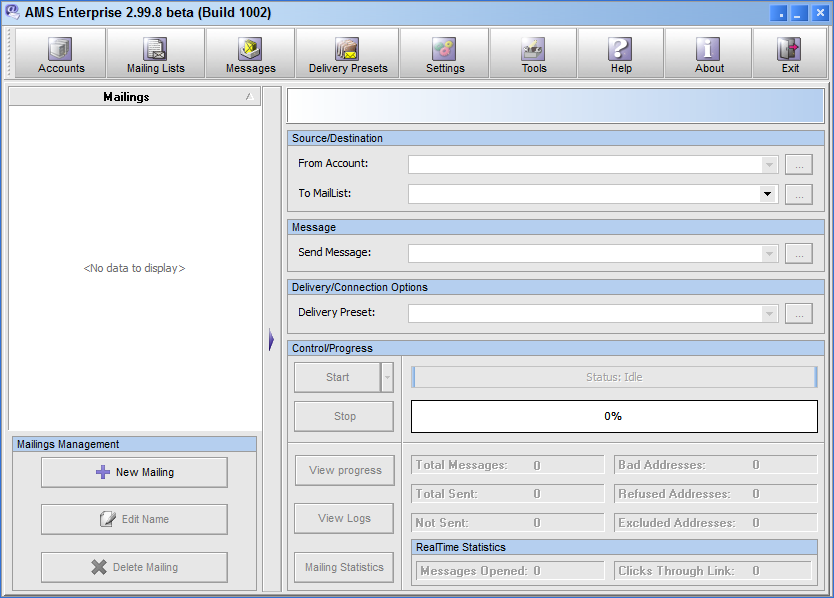Expand the Delivery Preset dropdown
This screenshot has width=834, height=598.
768,314
